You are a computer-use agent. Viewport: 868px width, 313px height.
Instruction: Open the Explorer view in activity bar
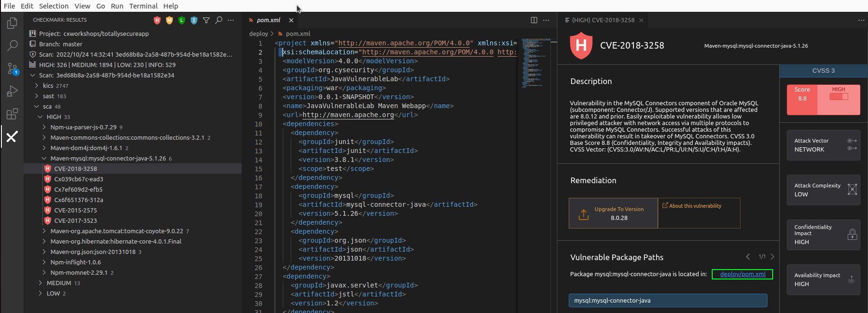tap(12, 23)
